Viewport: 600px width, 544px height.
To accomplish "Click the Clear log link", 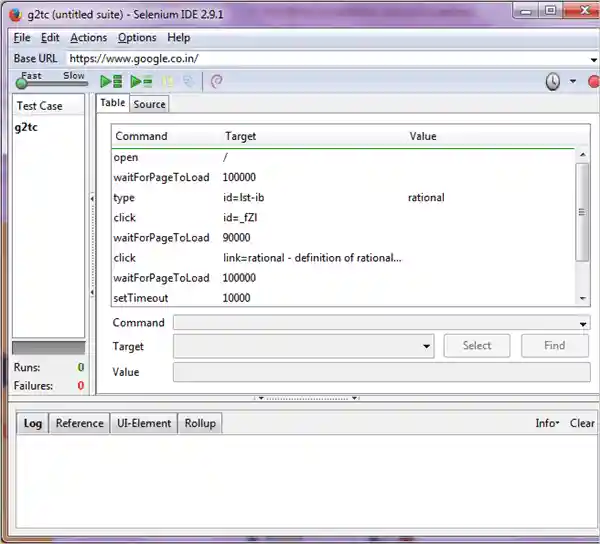I will coord(582,423).
